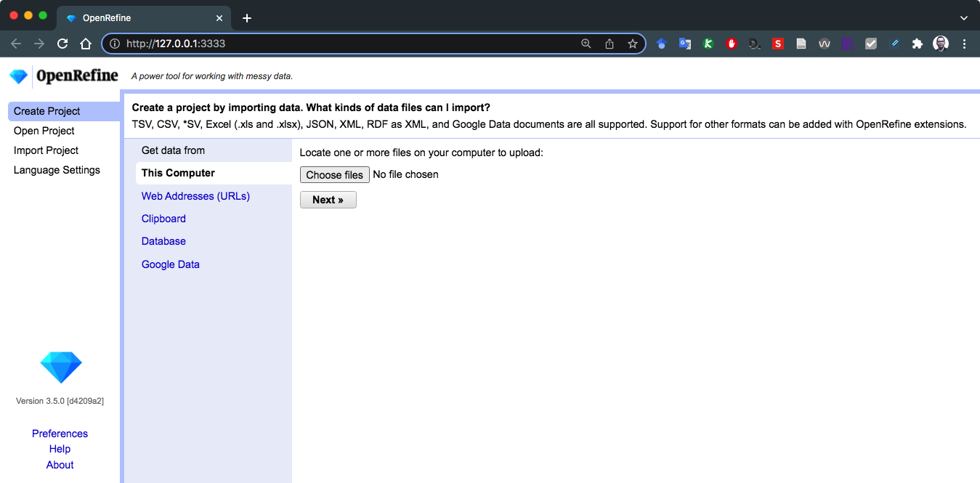980x483 pixels.
Task: Click the browser forward arrow
Action: (39, 44)
